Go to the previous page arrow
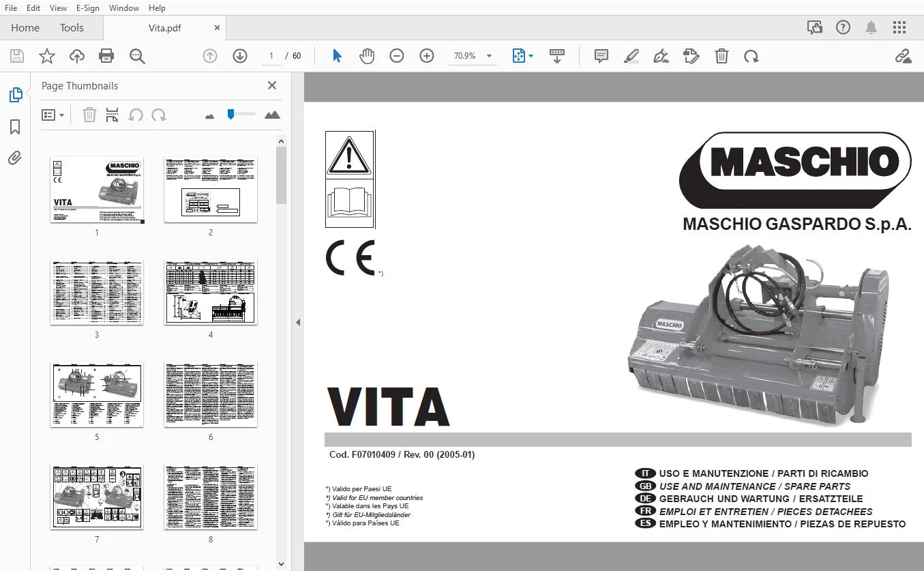The height and width of the screenshot is (571, 924). pyautogui.click(x=210, y=56)
